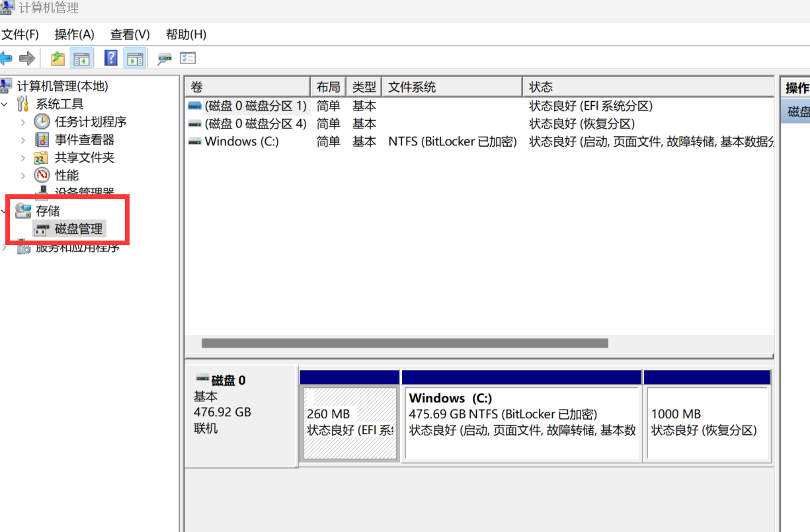Open the 查看(V) menu
The height and width of the screenshot is (532, 810).
click(x=130, y=34)
